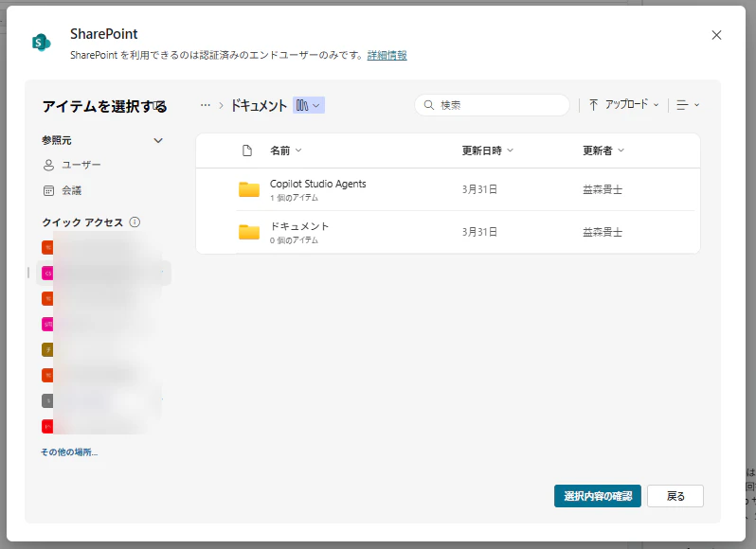Click the 戻る button

pyautogui.click(x=675, y=496)
